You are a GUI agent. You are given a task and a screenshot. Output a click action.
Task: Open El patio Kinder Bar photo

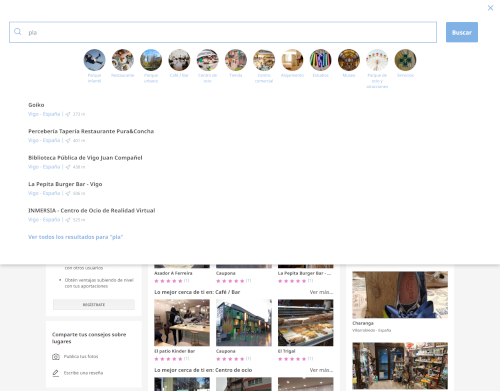[x=182, y=323]
